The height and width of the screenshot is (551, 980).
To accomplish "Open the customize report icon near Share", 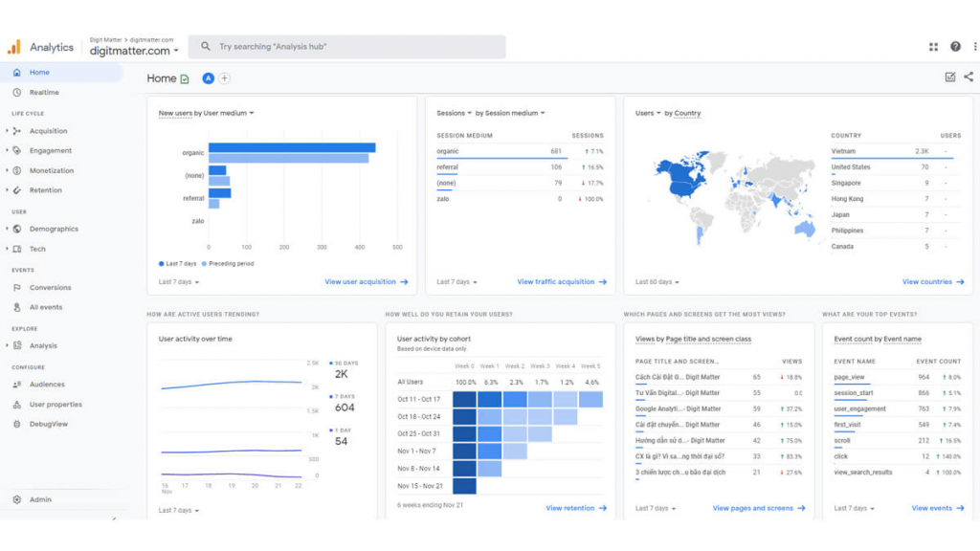I will [948, 77].
